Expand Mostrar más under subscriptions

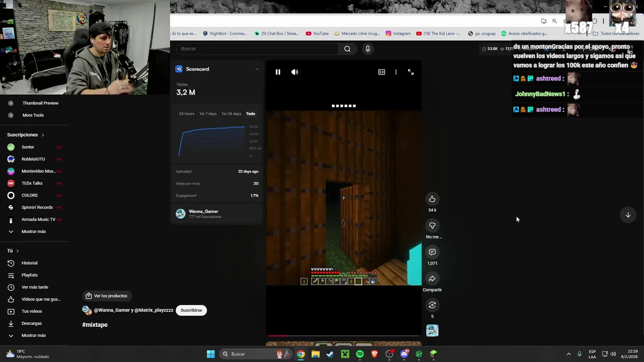[x=33, y=232]
